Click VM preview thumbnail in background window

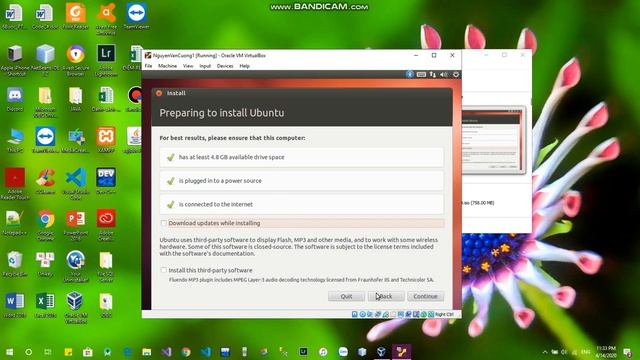(x=493, y=140)
